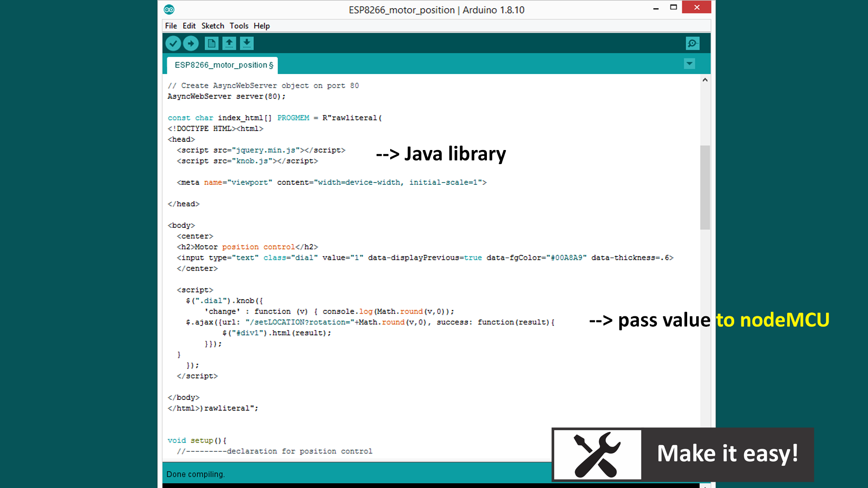Click the 'declaration for position control' comment
Image resolution: width=868 pixels, height=488 pixels.
[274, 451]
